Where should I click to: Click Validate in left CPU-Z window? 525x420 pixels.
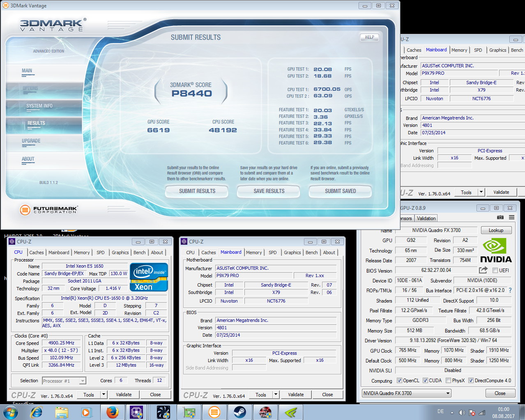coord(124,395)
